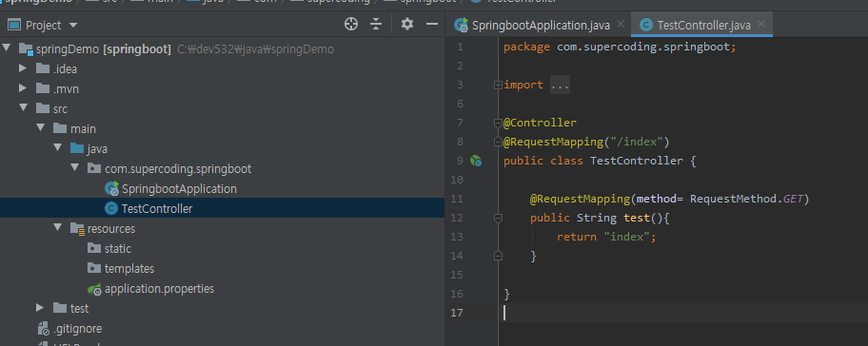Select TestController in the project tree
Image resolution: width=868 pixels, height=346 pixels.
tap(157, 208)
